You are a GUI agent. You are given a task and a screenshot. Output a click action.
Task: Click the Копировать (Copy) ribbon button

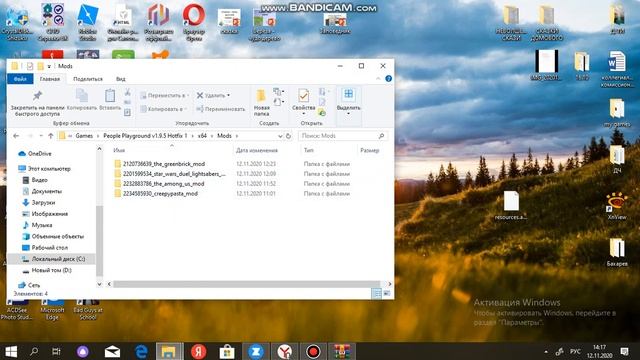click(82, 100)
